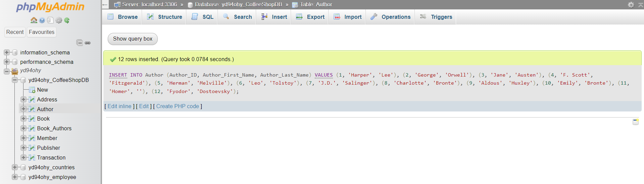Open the Recent tables button
Screen dimensions: 644x184
coord(15,32)
